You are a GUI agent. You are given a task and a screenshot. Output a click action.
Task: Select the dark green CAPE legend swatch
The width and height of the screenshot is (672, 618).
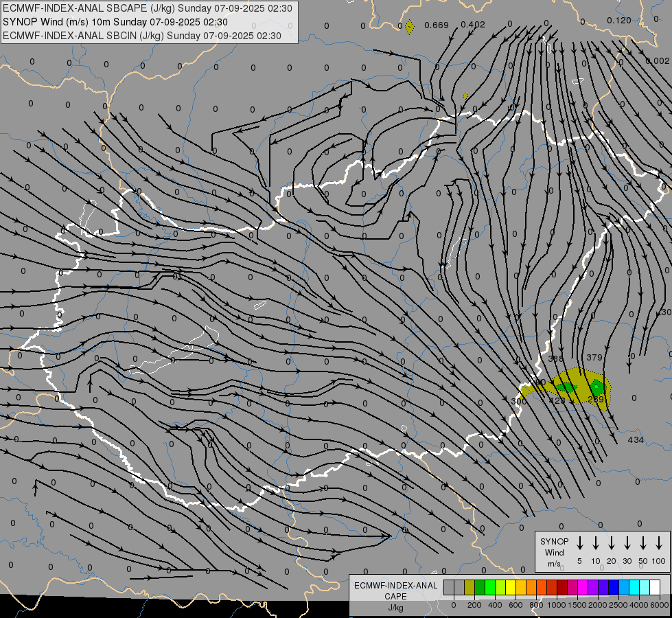click(x=480, y=587)
